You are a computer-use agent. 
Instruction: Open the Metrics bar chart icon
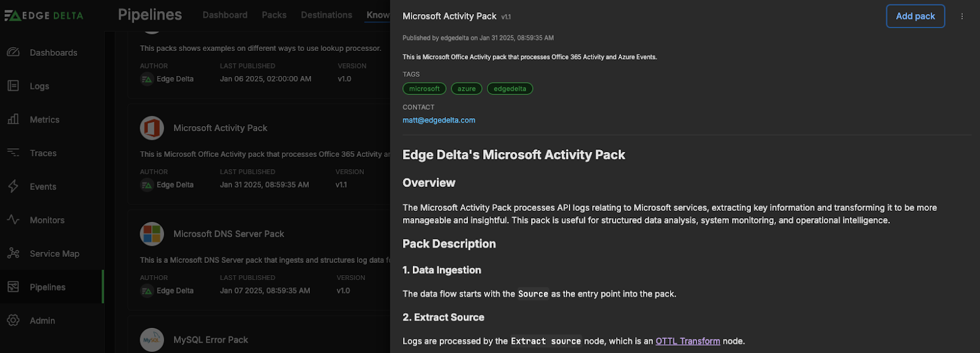pos(13,120)
